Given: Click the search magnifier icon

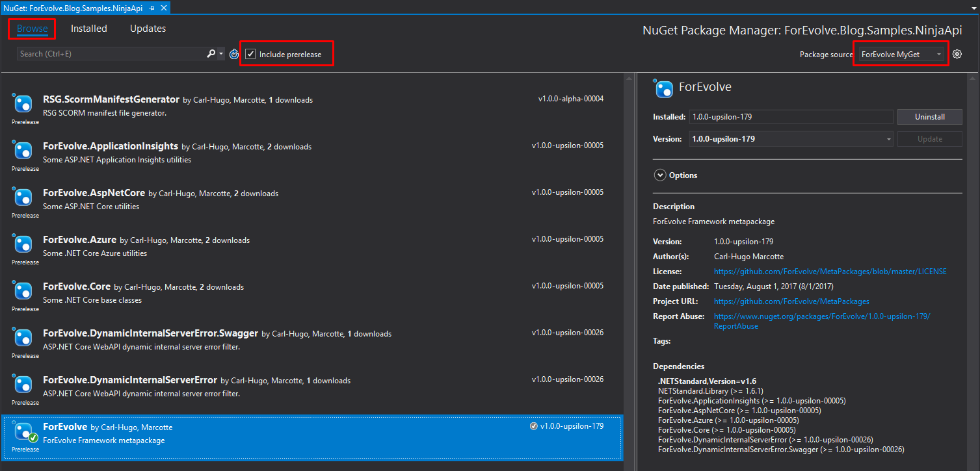Looking at the screenshot, I should [211, 54].
